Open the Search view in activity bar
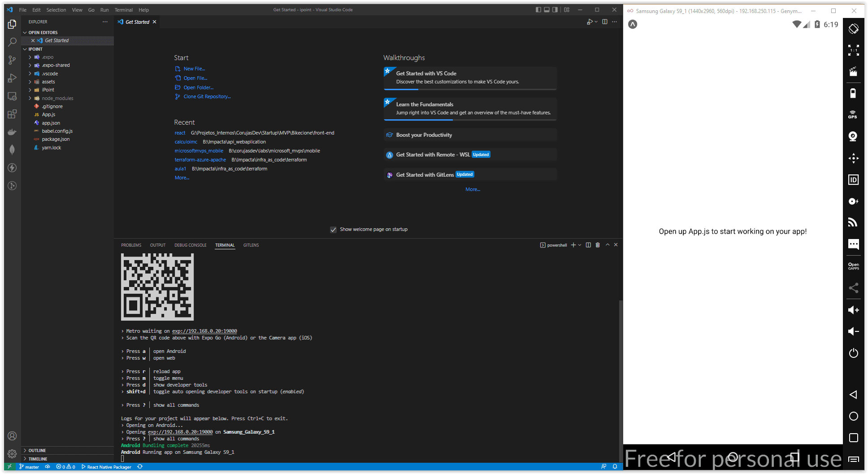Image resolution: width=868 pixels, height=474 pixels. 12,42
